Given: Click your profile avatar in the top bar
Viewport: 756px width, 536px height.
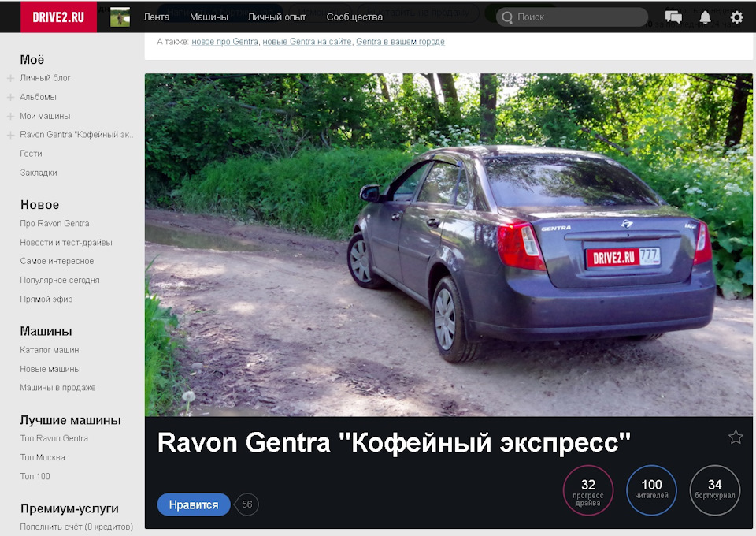Looking at the screenshot, I should coord(120,16).
